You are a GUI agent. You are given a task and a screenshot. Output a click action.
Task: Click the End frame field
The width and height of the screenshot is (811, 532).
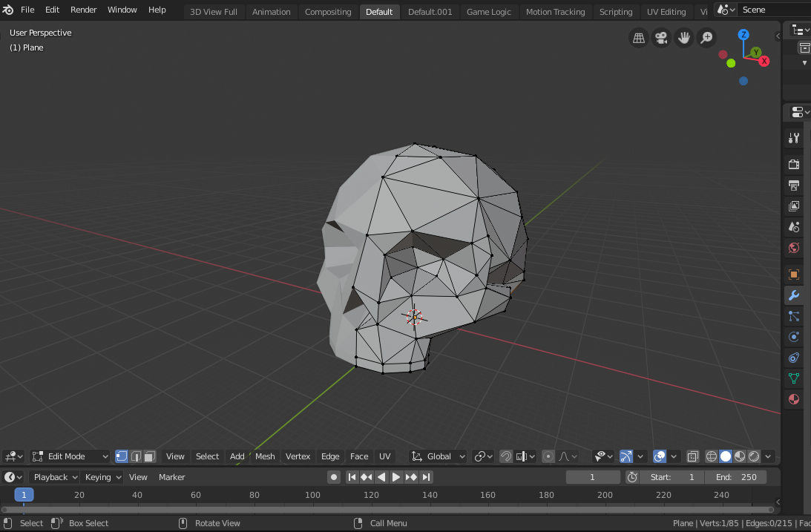point(736,477)
